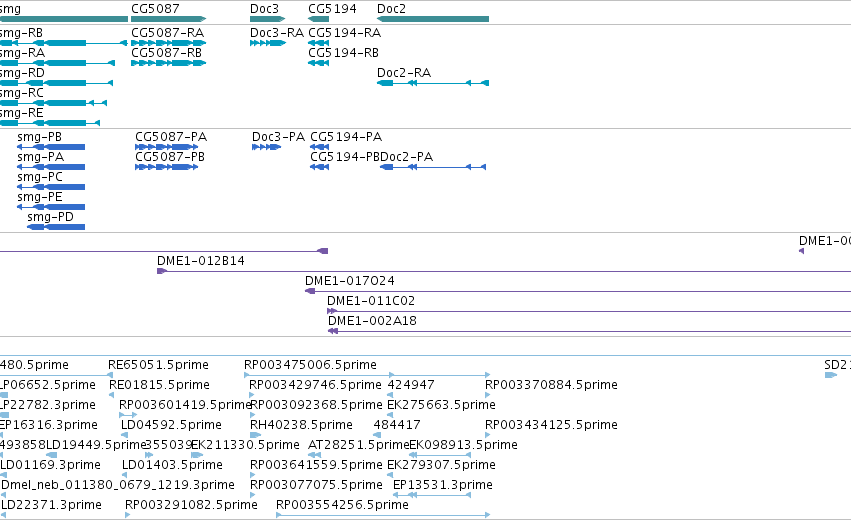Select the smg-PE protein label
851x520 pixels.
click(x=40, y=197)
